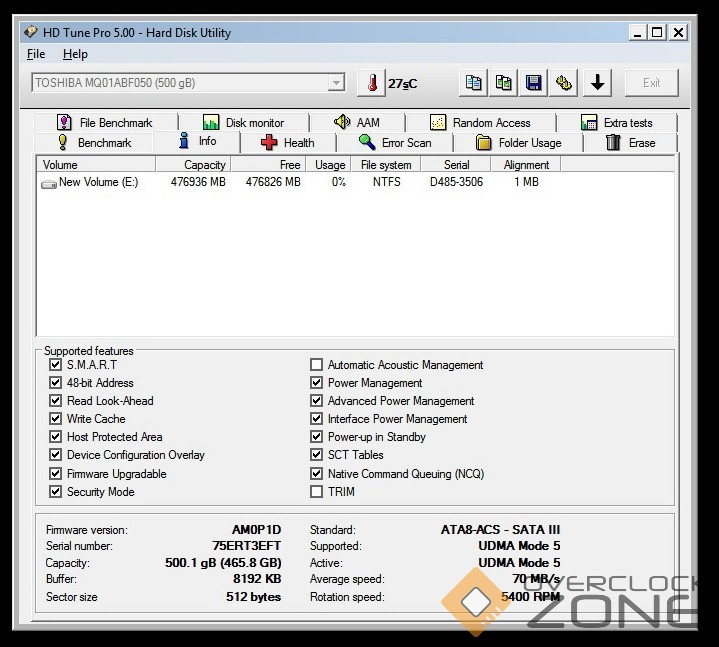Open the Folder Usage tab
This screenshot has width=719, height=647.
tap(518, 143)
